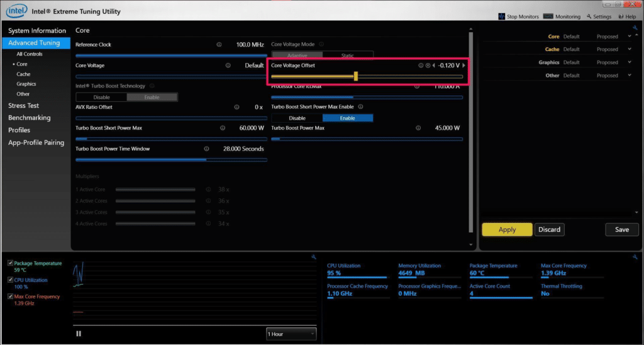Uncheck the Package Temperature checkbox

(x=11, y=263)
